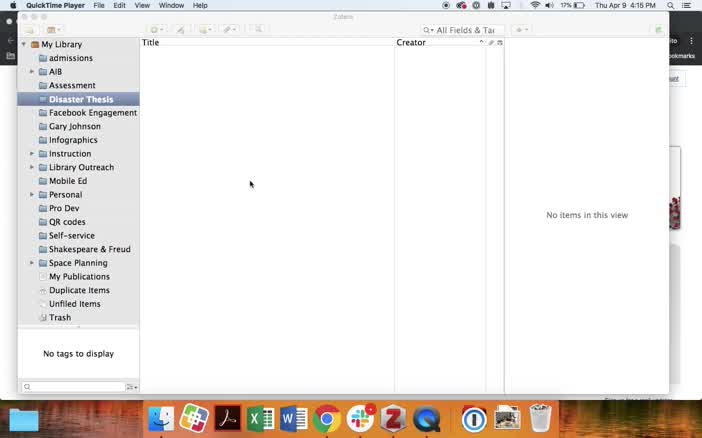This screenshot has width=702, height=438.
Task: Expand the AIB collection
Action: point(32,72)
